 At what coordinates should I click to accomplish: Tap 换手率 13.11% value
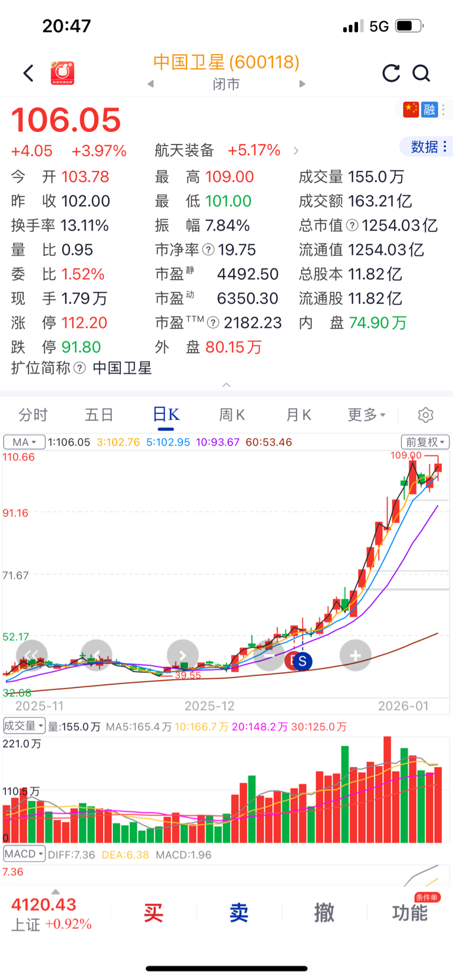click(85, 225)
